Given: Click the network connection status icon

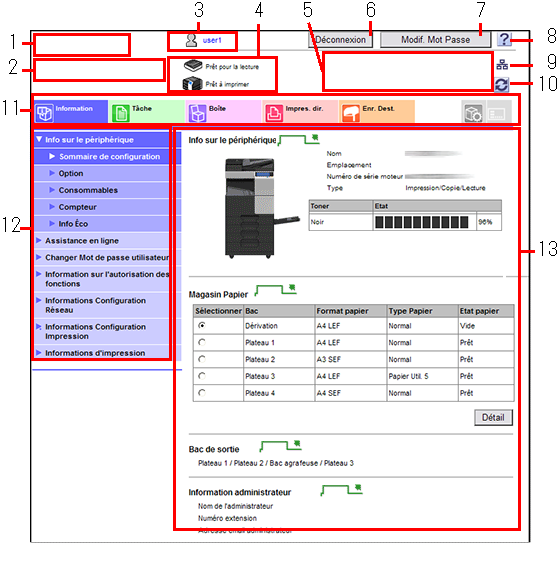Looking at the screenshot, I should click(502, 65).
